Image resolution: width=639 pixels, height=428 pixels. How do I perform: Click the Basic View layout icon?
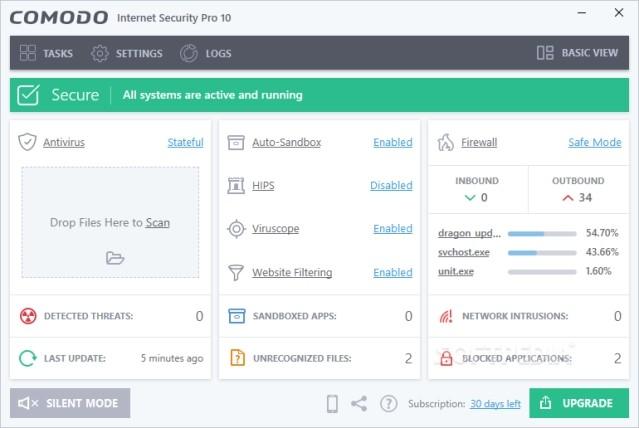point(545,53)
